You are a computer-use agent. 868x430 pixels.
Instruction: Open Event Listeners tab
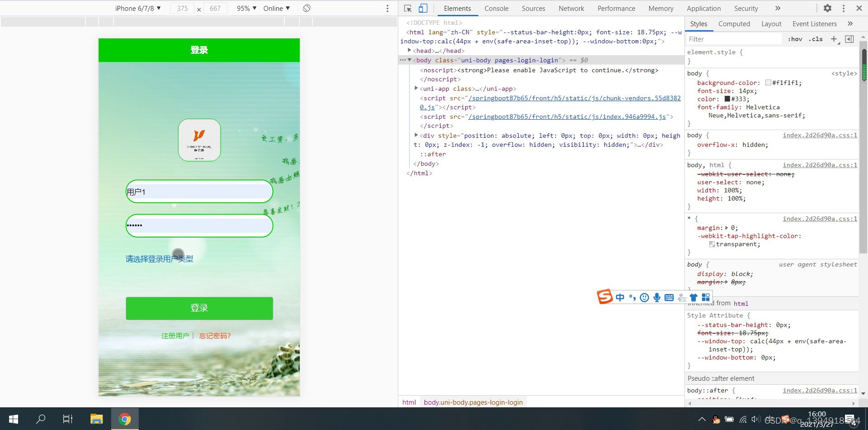pyautogui.click(x=815, y=23)
